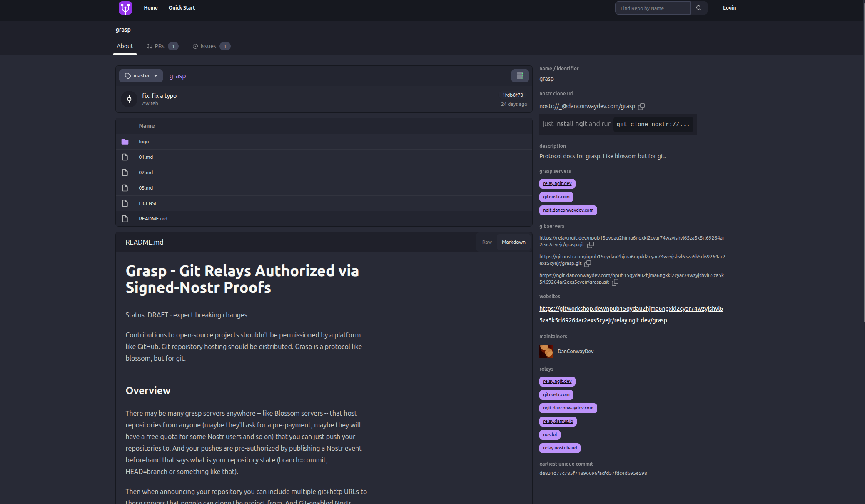Click the commit icon beside fix a typo
Screen dimensions: 865x504
click(x=129, y=99)
